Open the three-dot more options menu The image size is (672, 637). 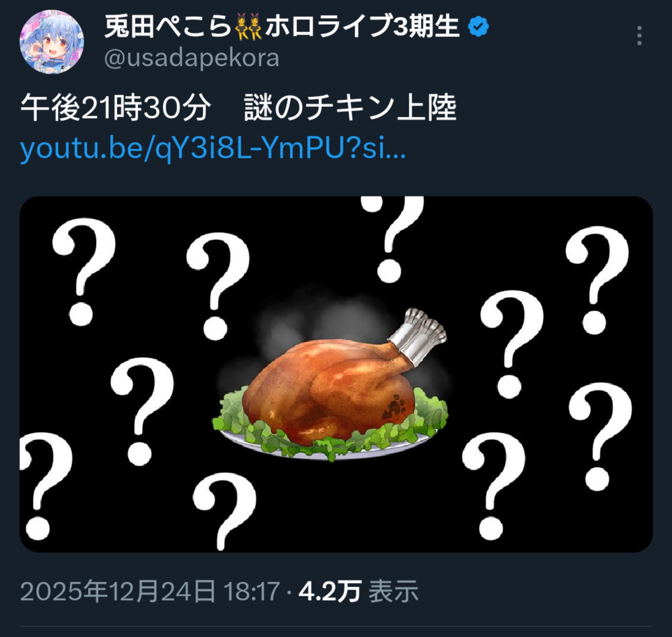[639, 36]
